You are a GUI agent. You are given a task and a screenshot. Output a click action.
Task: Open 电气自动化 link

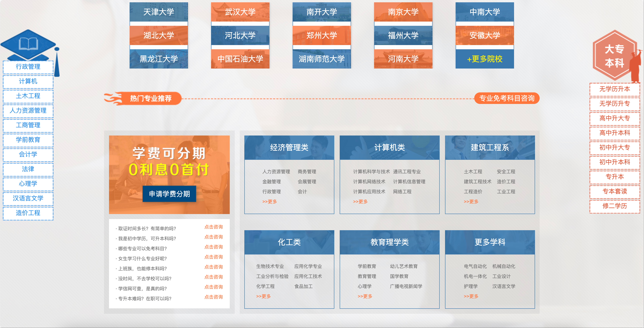pyautogui.click(x=475, y=266)
